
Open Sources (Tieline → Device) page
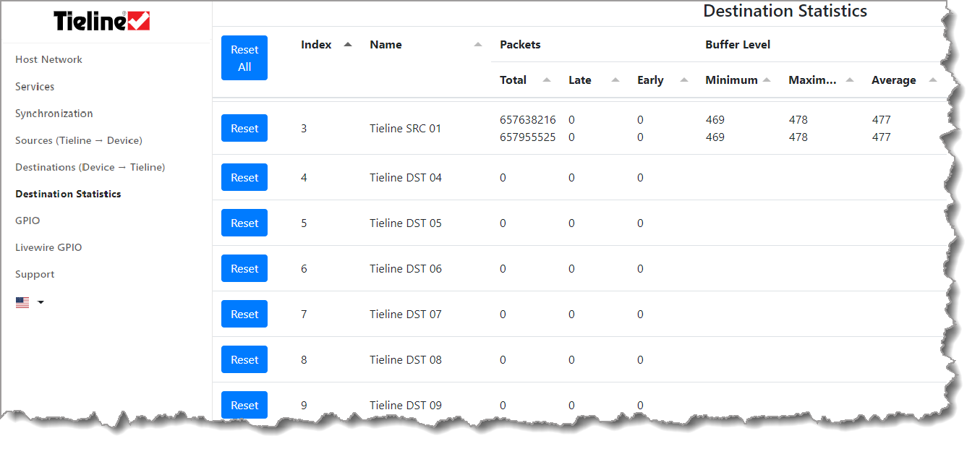click(78, 140)
